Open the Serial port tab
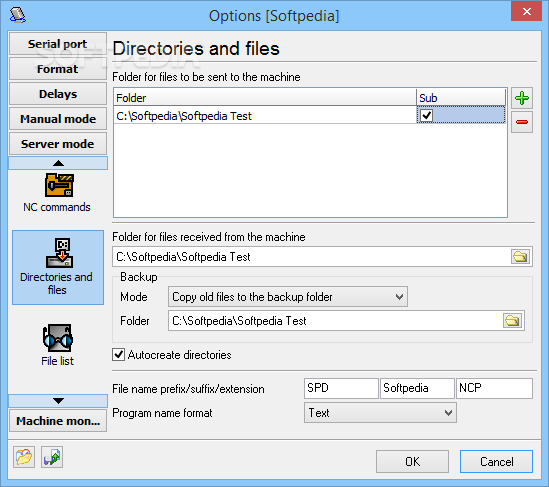The height and width of the screenshot is (487, 549). pyautogui.click(x=58, y=44)
